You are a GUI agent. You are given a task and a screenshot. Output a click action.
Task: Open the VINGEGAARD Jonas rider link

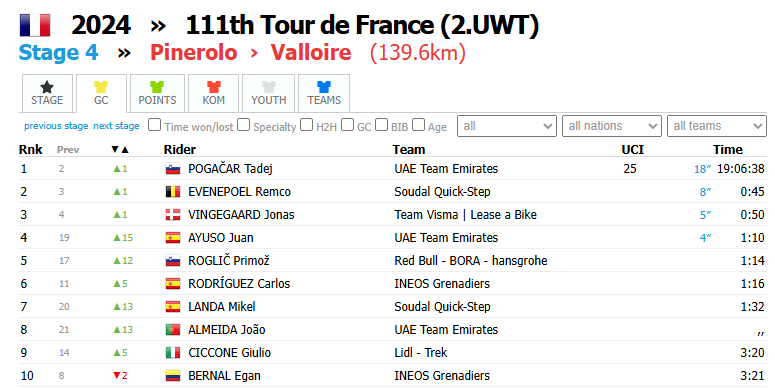(241, 215)
